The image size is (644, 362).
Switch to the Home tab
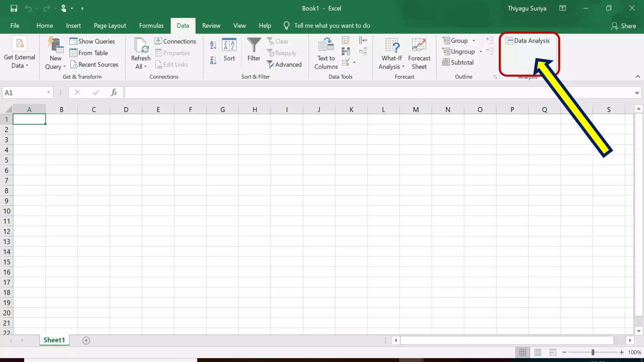(x=45, y=26)
